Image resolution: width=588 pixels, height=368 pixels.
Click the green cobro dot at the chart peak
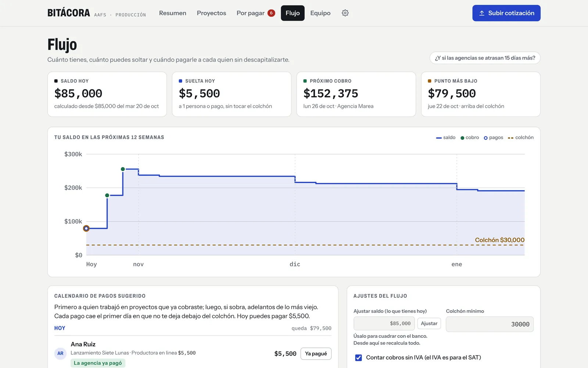click(123, 169)
